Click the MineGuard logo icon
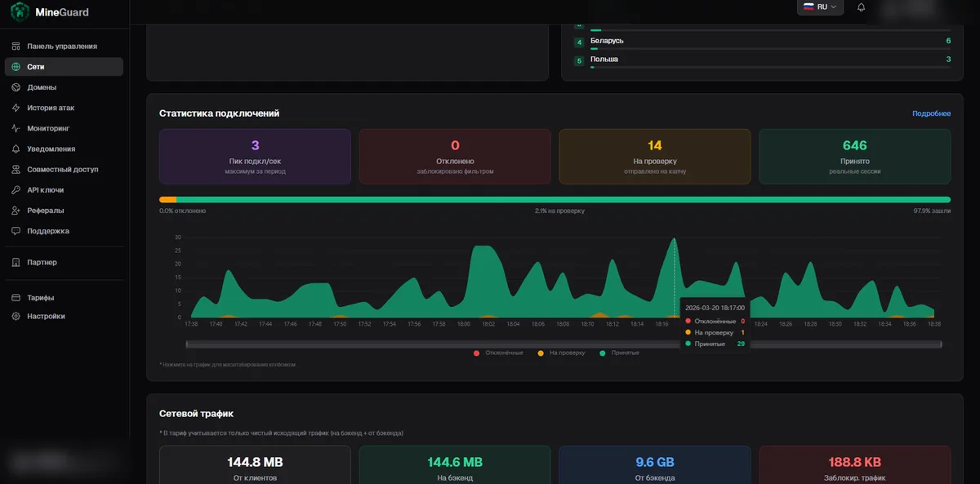980x484 pixels. pyautogui.click(x=19, y=12)
